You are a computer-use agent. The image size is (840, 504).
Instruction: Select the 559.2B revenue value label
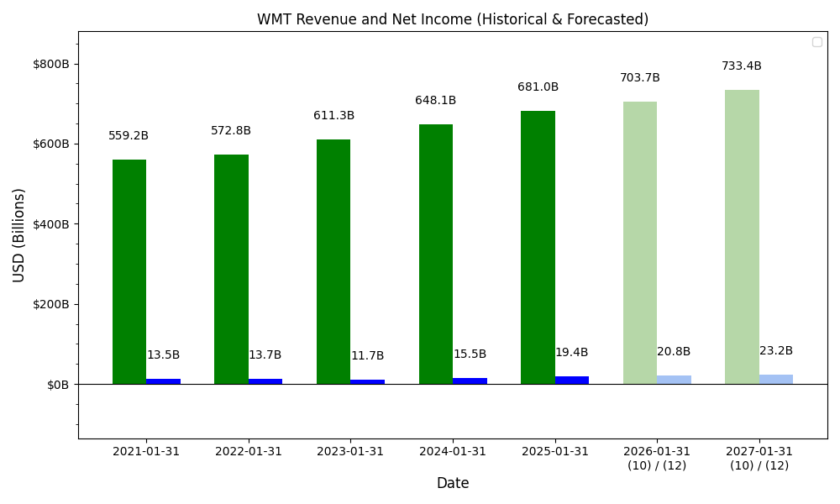coord(129,135)
